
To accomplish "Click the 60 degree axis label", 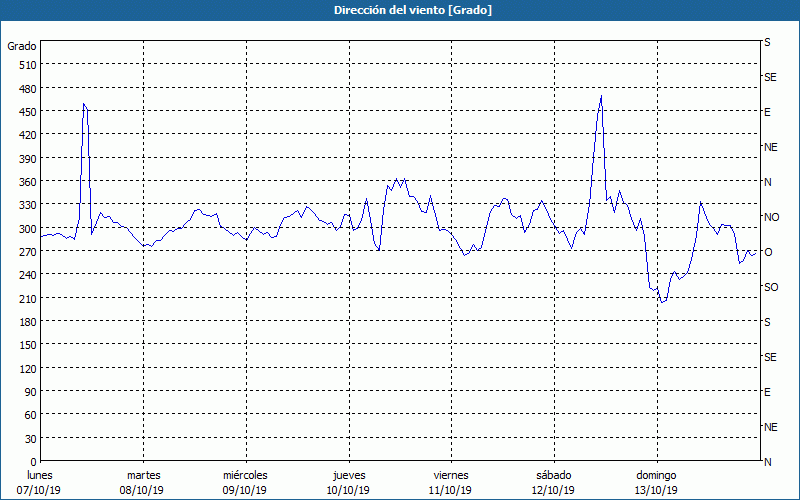I will 31,415.
